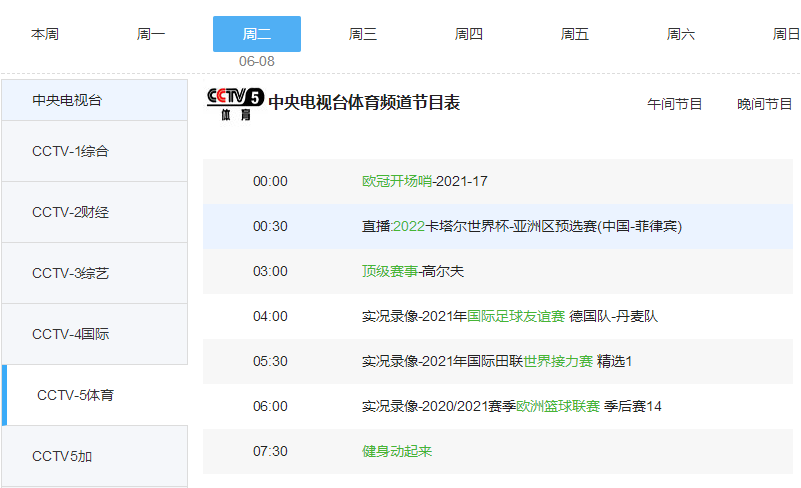Click -高尔夫 text in 03:00 row
801x488 pixels.
pos(441,271)
